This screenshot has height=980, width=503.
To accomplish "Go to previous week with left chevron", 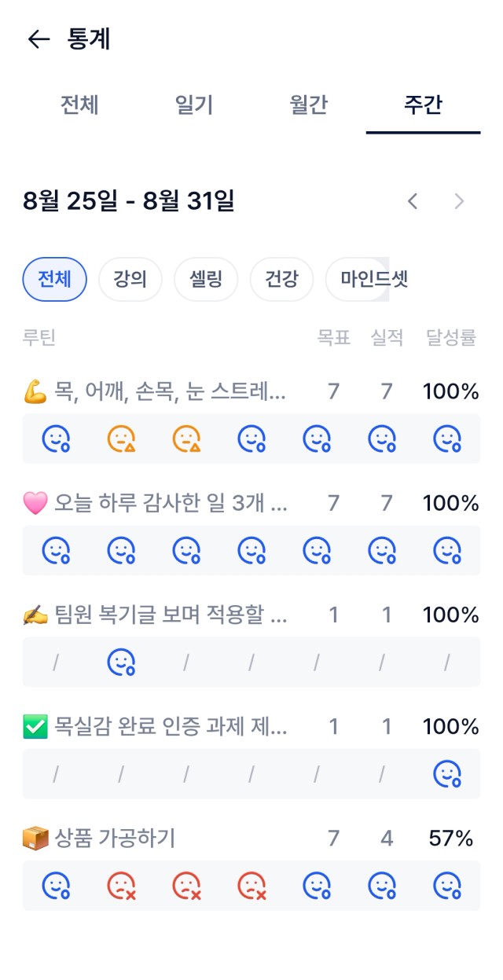I will pyautogui.click(x=413, y=202).
